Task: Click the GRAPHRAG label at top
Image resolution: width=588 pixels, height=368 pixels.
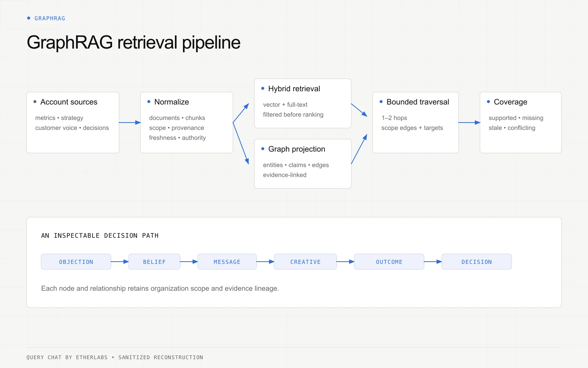Action: (50, 18)
